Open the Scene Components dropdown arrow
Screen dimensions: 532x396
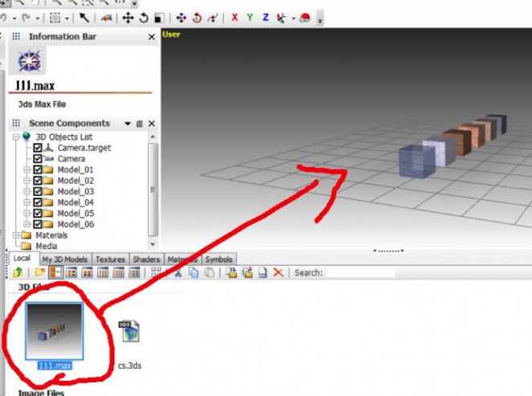tap(128, 124)
